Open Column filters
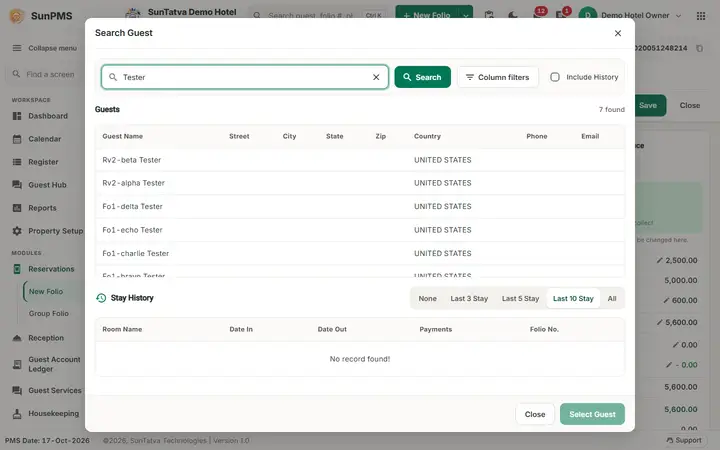Screen dimensions: 720x450 [x=498, y=77]
